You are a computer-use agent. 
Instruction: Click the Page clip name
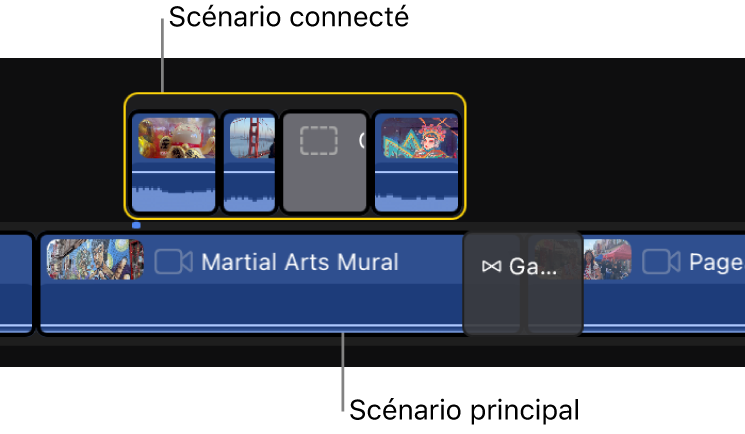(x=716, y=263)
